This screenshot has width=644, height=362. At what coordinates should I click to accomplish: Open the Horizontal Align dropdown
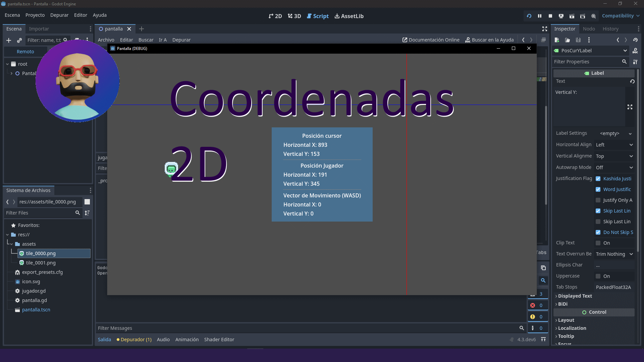(614, 144)
